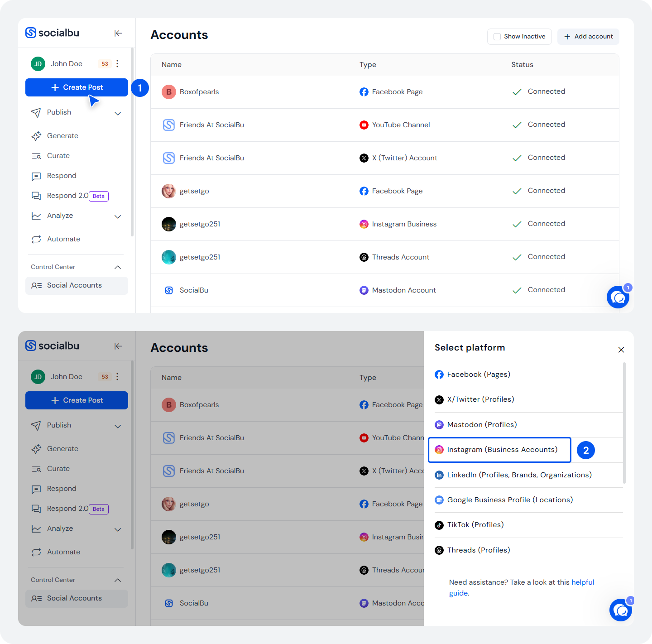652x644 pixels.
Task: Open the three-dot menu beside John Doe, upper screenshot
Action: pos(117,64)
